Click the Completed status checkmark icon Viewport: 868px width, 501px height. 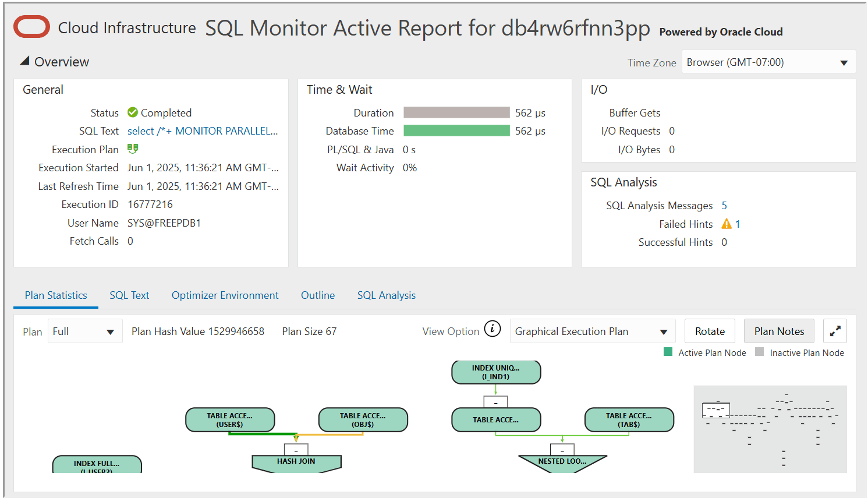[x=132, y=112]
